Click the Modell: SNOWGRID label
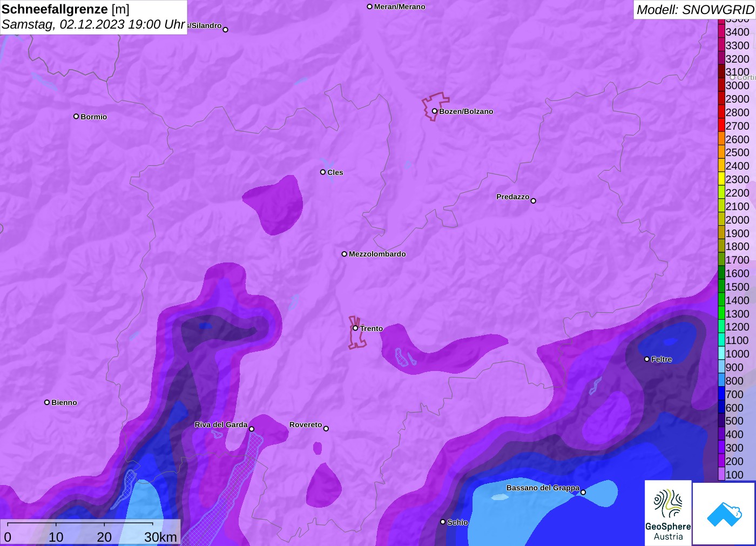This screenshot has width=756, height=546. [694, 10]
